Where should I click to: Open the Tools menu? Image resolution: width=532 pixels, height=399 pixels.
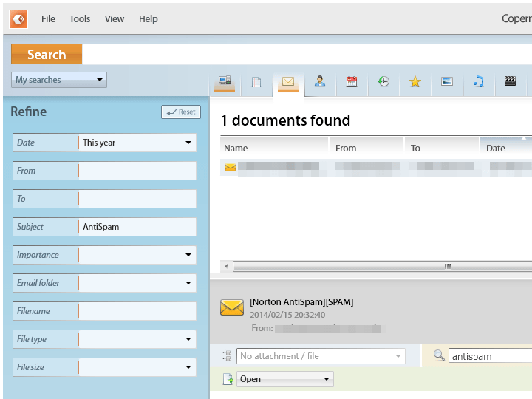80,19
